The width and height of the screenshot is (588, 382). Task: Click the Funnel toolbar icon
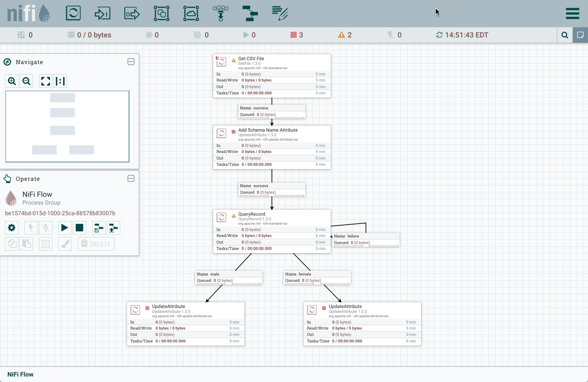pos(221,13)
